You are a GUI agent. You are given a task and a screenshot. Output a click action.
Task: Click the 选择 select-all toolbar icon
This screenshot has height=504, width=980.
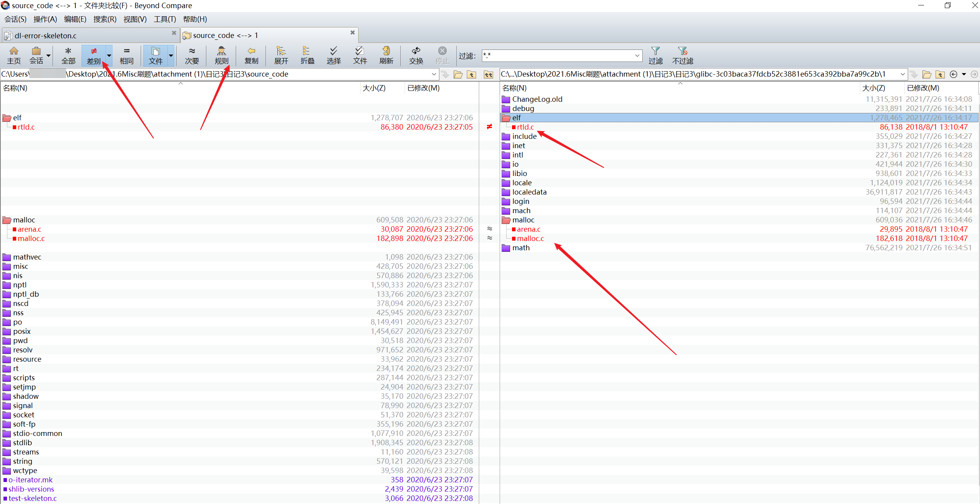[x=333, y=55]
